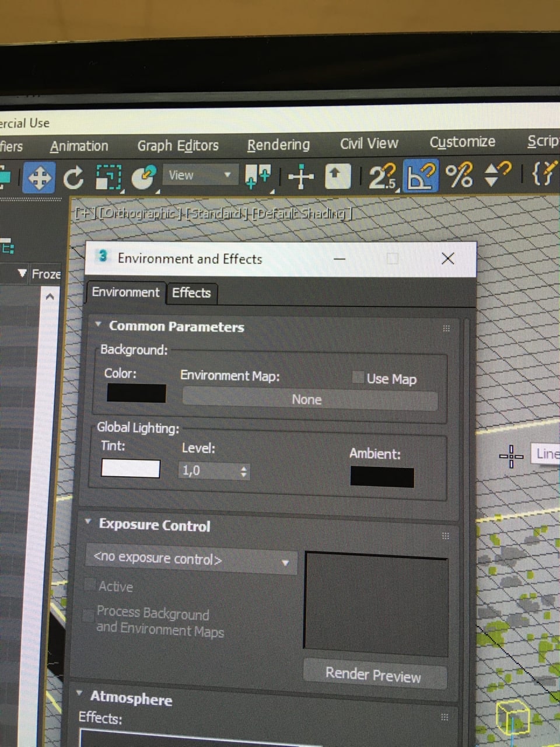Open the Customize menu

click(462, 142)
